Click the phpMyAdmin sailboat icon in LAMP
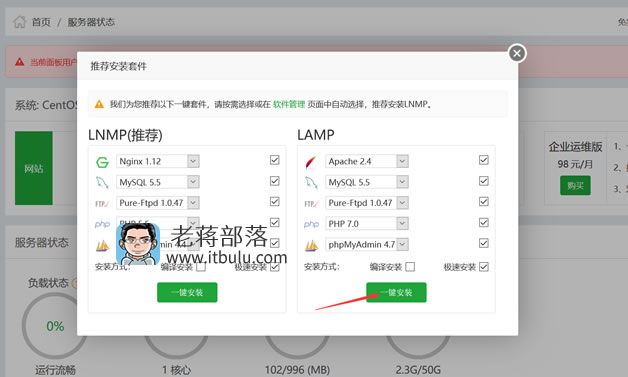This screenshot has width=628, height=377. pyautogui.click(x=311, y=245)
